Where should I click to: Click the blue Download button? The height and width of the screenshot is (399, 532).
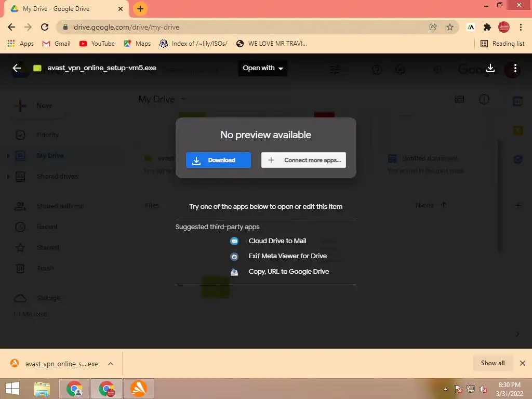pos(219,160)
